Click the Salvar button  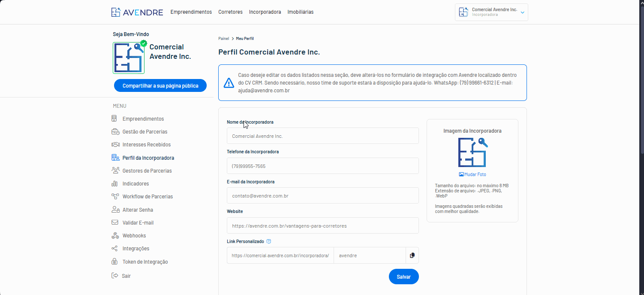404,277
